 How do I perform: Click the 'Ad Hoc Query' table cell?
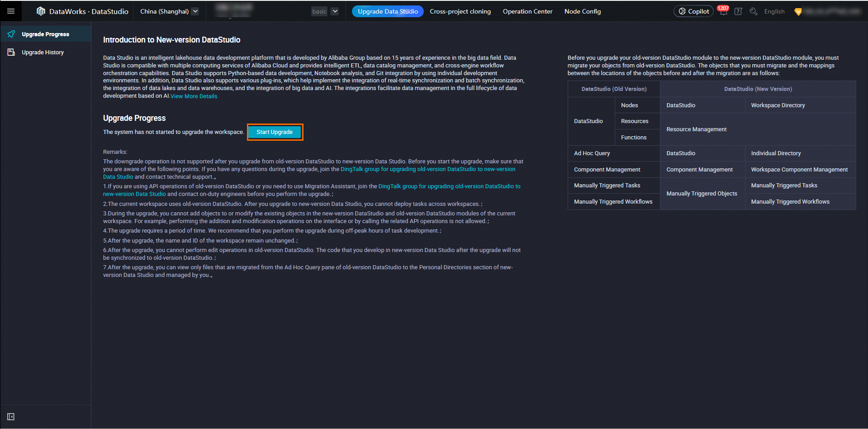click(x=614, y=153)
